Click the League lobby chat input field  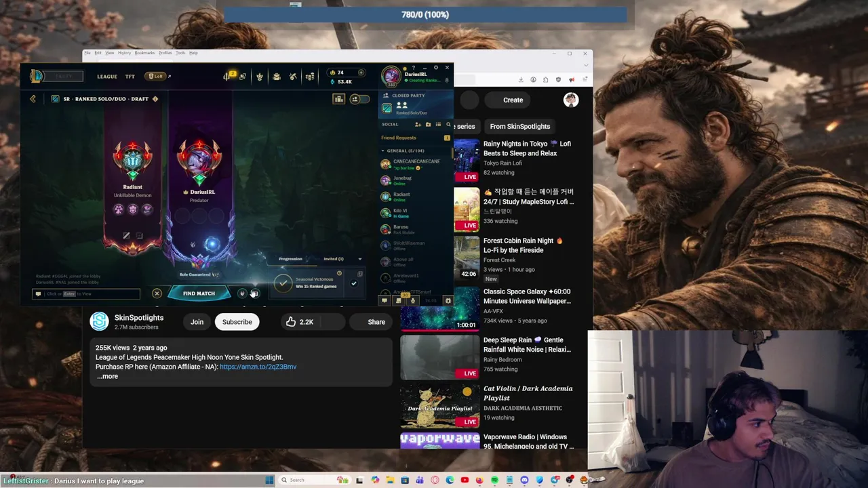click(x=86, y=293)
